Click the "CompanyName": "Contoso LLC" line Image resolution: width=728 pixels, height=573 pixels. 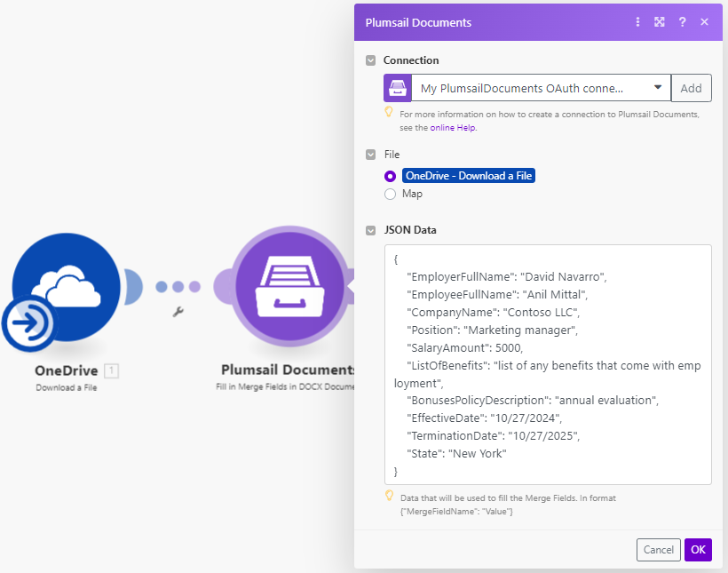pos(493,313)
